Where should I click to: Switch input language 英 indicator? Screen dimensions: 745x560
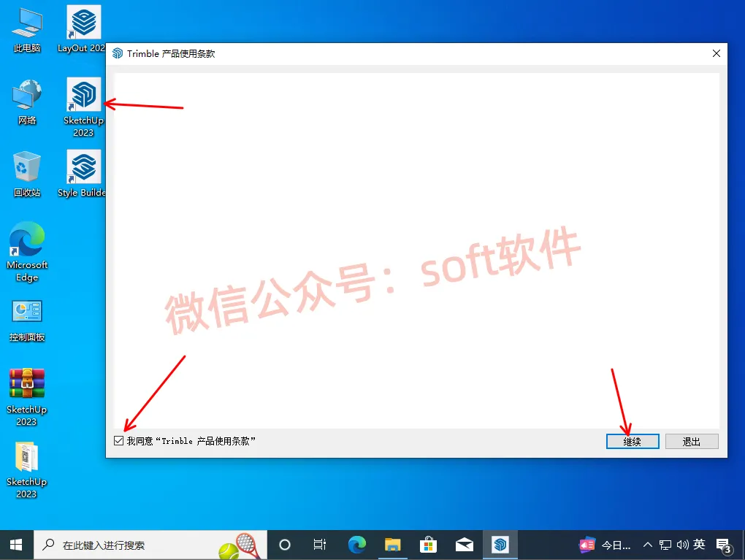699,545
